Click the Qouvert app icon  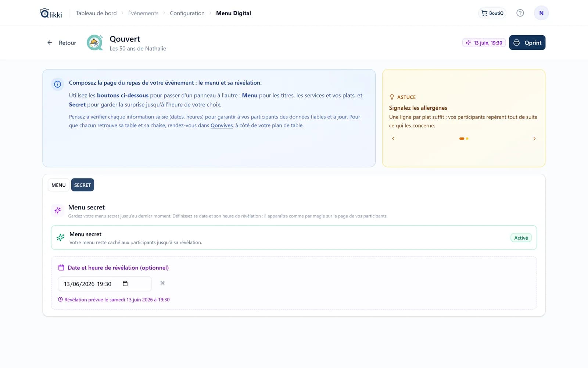point(95,43)
